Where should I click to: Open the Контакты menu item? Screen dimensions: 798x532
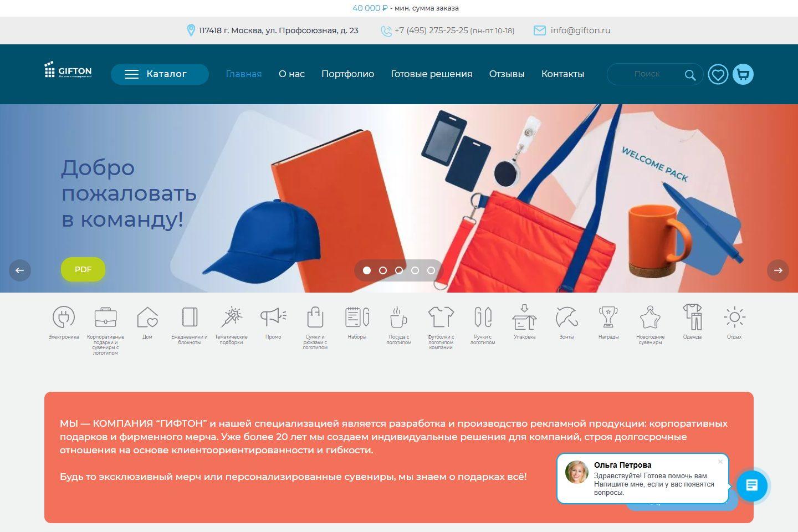(562, 74)
